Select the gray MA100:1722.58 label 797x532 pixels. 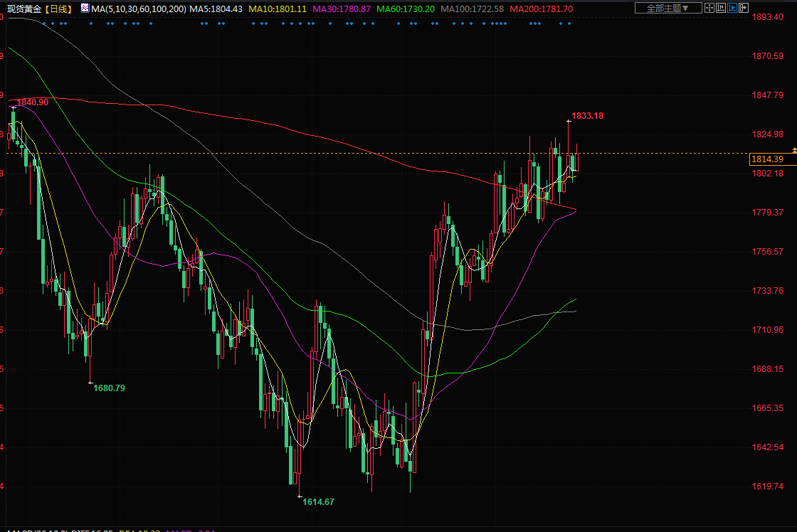point(472,9)
